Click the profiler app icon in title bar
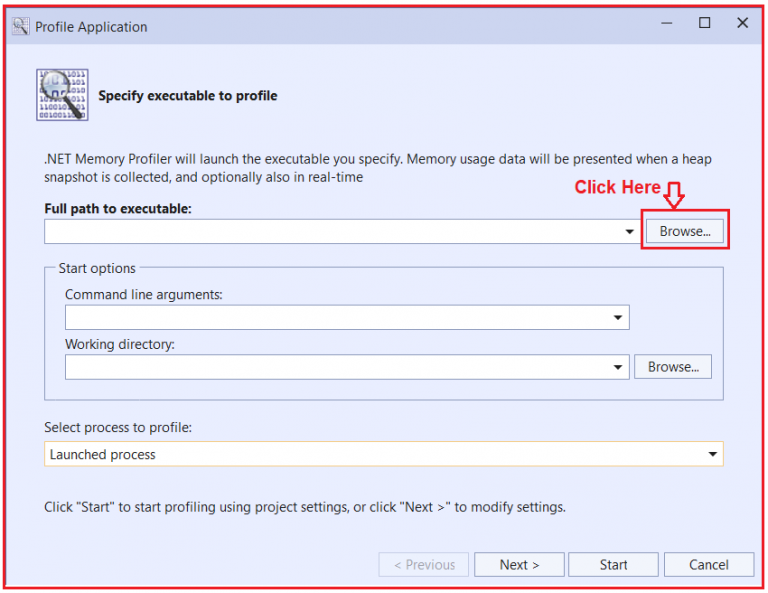Screen dimensions: 768x593 21,26
